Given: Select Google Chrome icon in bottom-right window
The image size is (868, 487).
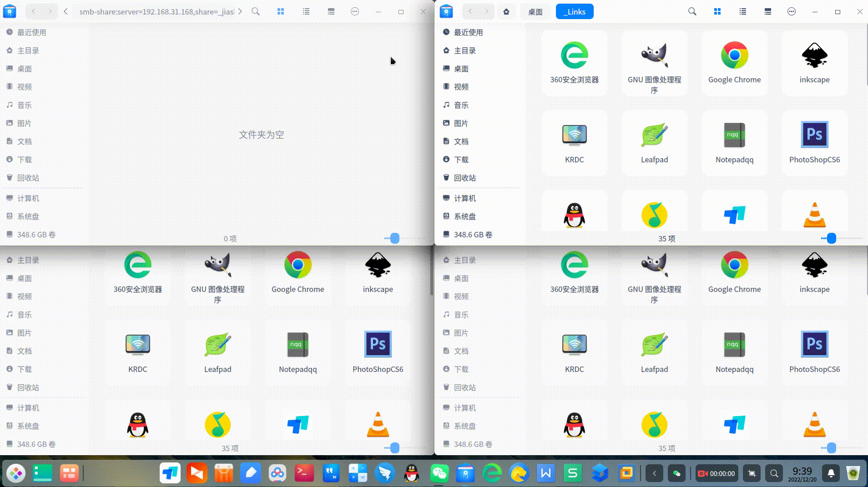Looking at the screenshot, I should [x=734, y=264].
